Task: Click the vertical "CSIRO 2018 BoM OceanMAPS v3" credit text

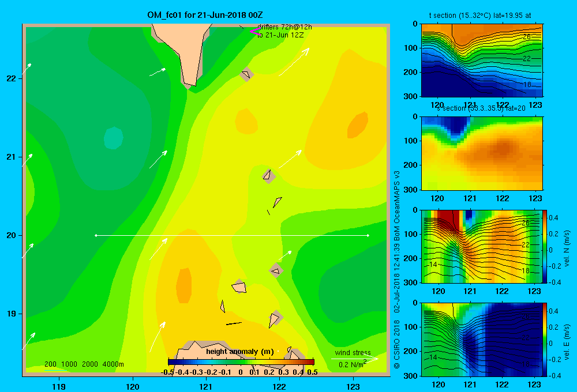Action: click(x=397, y=269)
